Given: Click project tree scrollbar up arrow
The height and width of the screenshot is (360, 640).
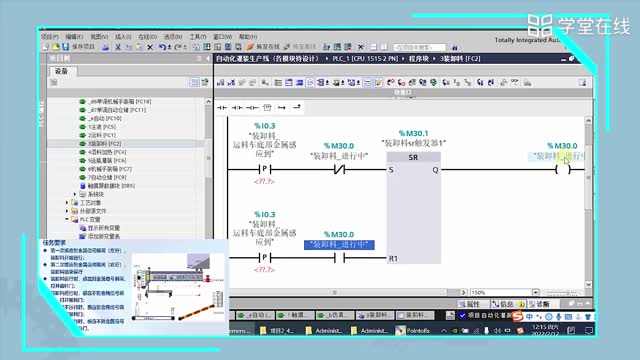Looking at the screenshot, I should [209, 101].
